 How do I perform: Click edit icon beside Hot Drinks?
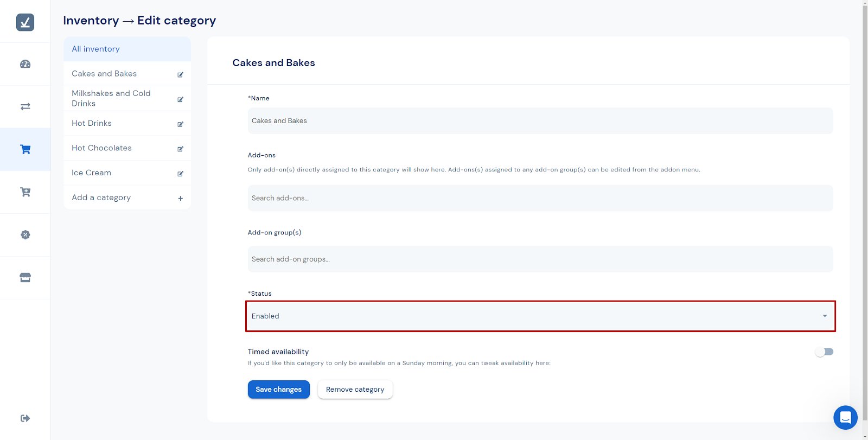coord(181,124)
